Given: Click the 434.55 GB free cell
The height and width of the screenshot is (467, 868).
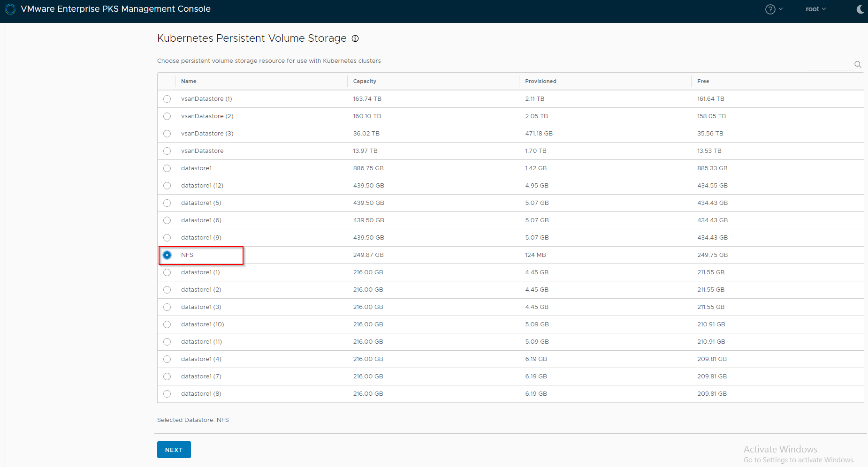Looking at the screenshot, I should tap(712, 186).
